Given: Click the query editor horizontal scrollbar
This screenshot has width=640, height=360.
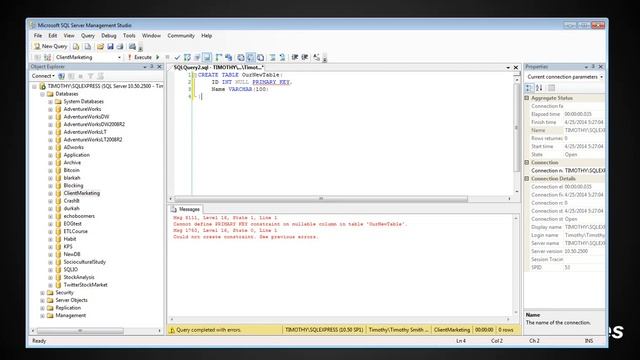Looking at the screenshot, I should (321, 199).
